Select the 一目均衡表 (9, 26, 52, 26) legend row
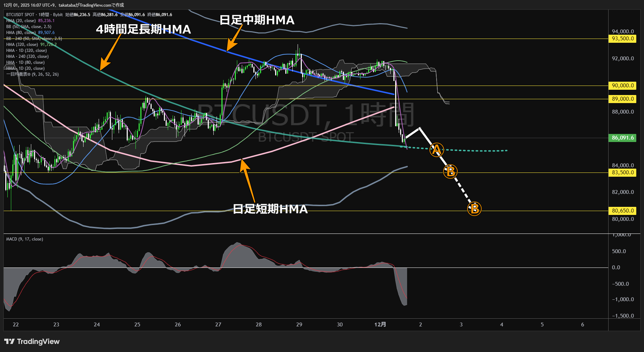 32,74
